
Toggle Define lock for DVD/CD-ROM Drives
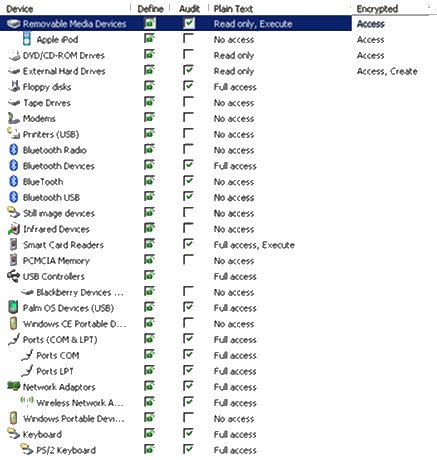click(x=150, y=54)
